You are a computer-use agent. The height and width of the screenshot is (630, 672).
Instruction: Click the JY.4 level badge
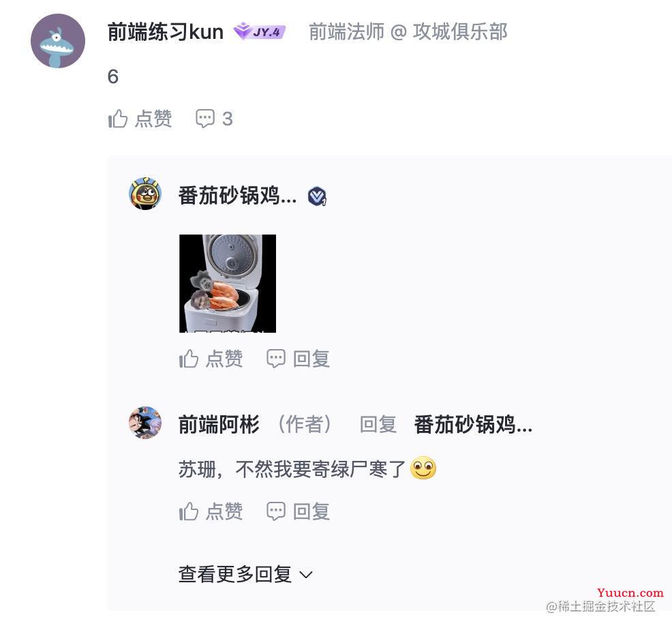(259, 32)
